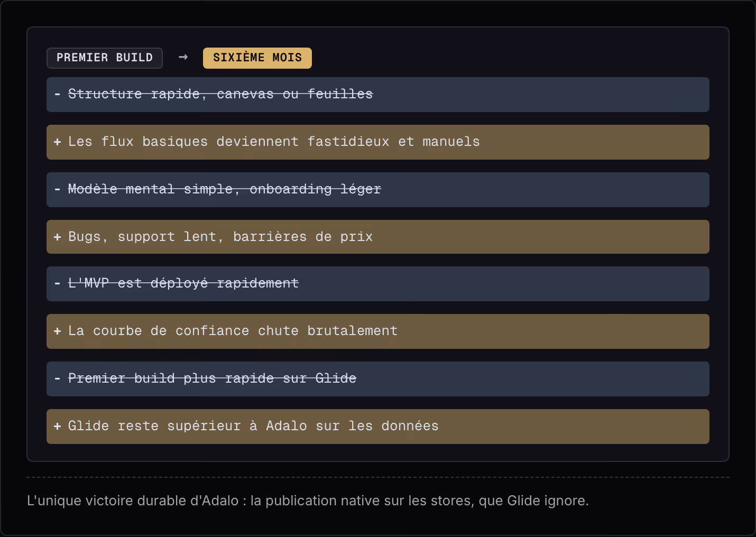Select 'Bugs, support lent, barrières de prix'

(x=378, y=237)
